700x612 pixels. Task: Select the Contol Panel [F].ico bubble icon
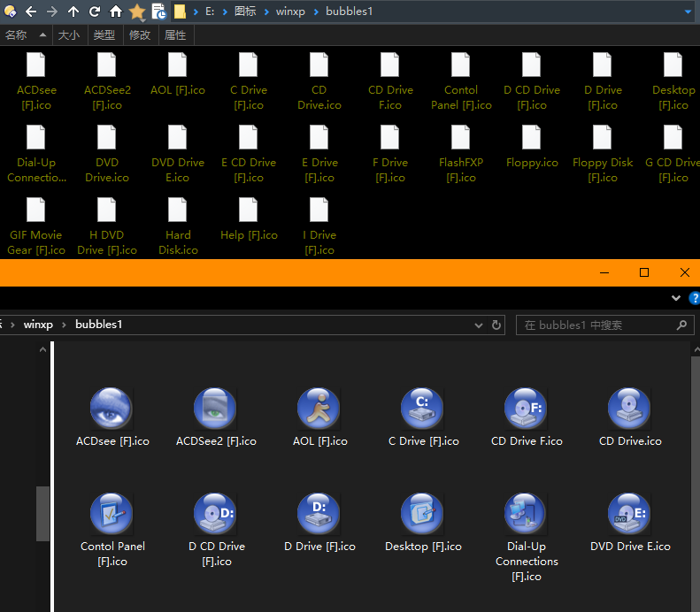[112, 514]
